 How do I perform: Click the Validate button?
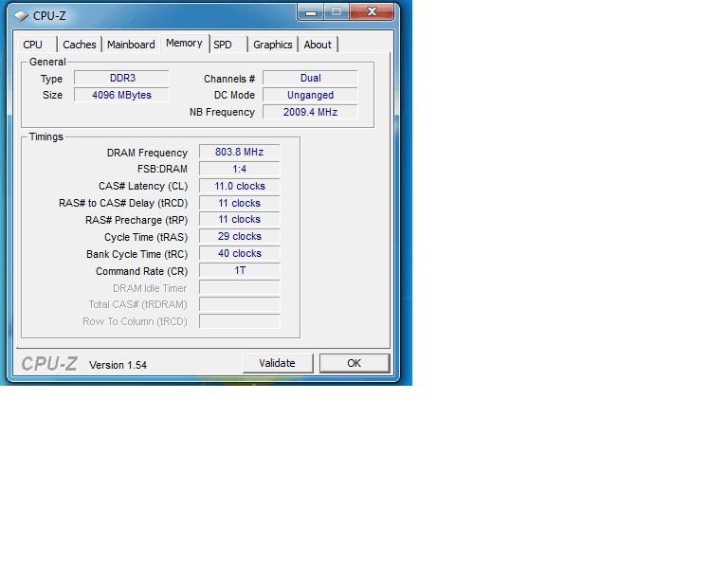pos(278,363)
